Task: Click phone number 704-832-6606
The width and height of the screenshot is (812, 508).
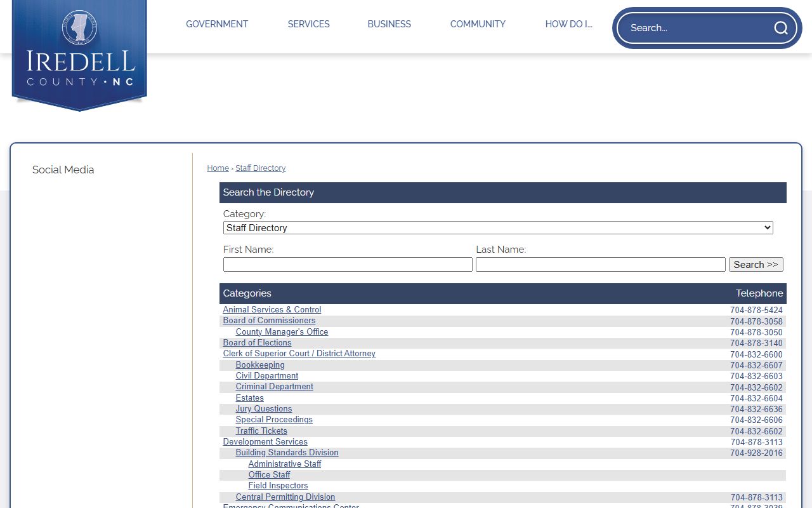Action: [756, 420]
